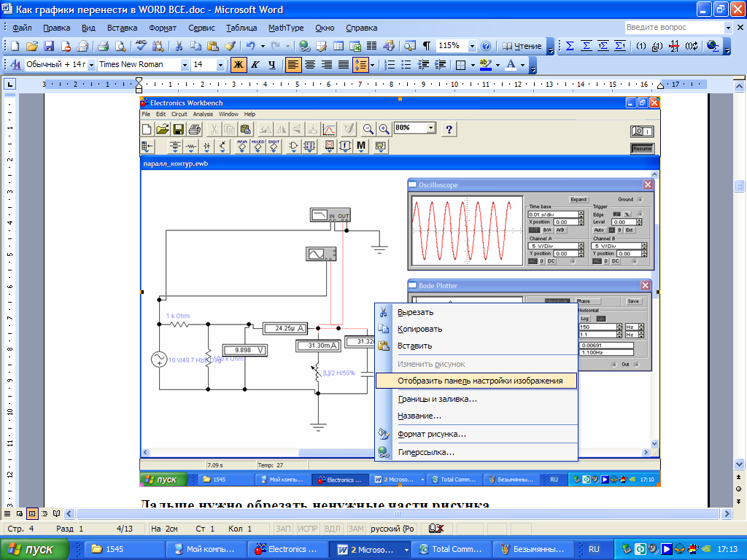Screen dimensions: 747x560
Task: Open the Файл menu
Action: [22, 28]
